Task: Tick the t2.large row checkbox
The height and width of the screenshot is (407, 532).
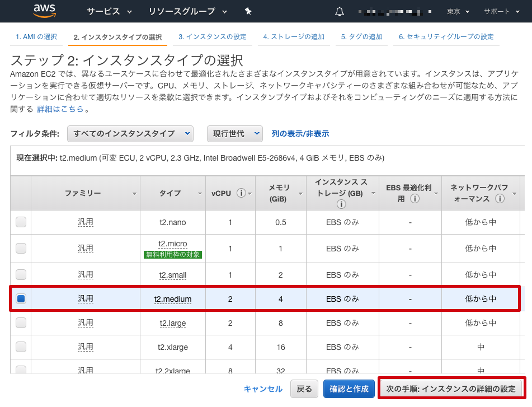Action: click(x=21, y=322)
